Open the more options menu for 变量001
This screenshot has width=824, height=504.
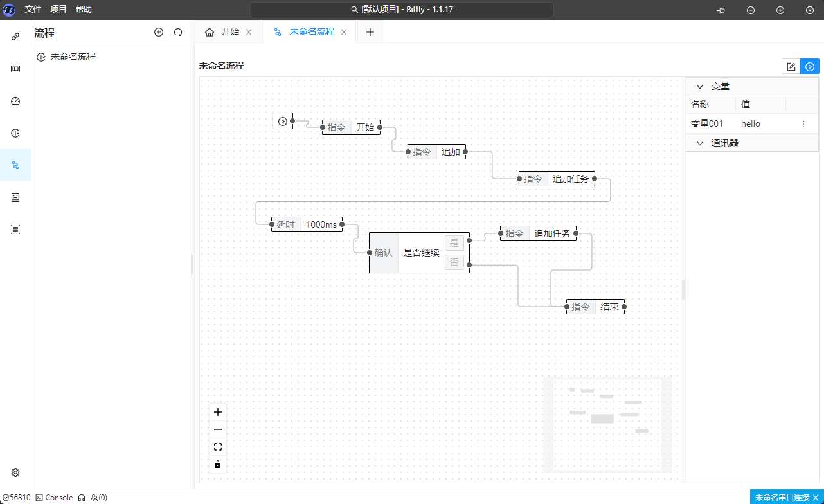(x=803, y=124)
